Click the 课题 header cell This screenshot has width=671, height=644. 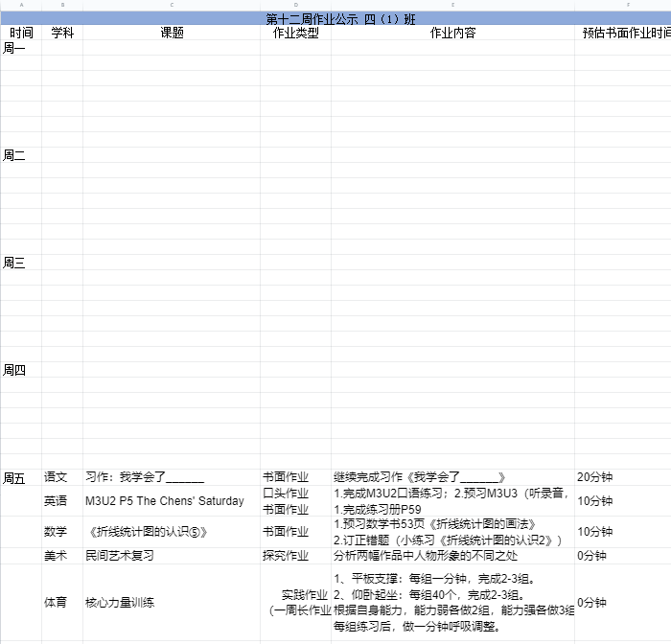coord(172,33)
